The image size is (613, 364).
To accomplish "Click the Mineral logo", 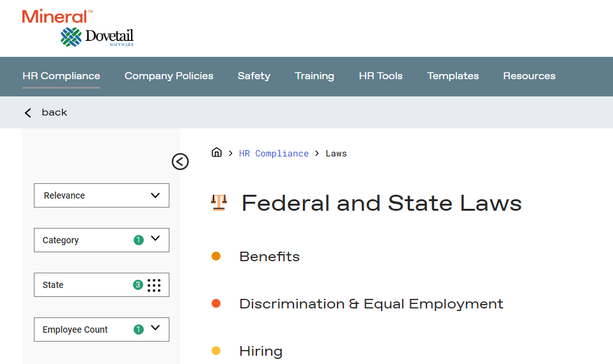I will 57,17.
